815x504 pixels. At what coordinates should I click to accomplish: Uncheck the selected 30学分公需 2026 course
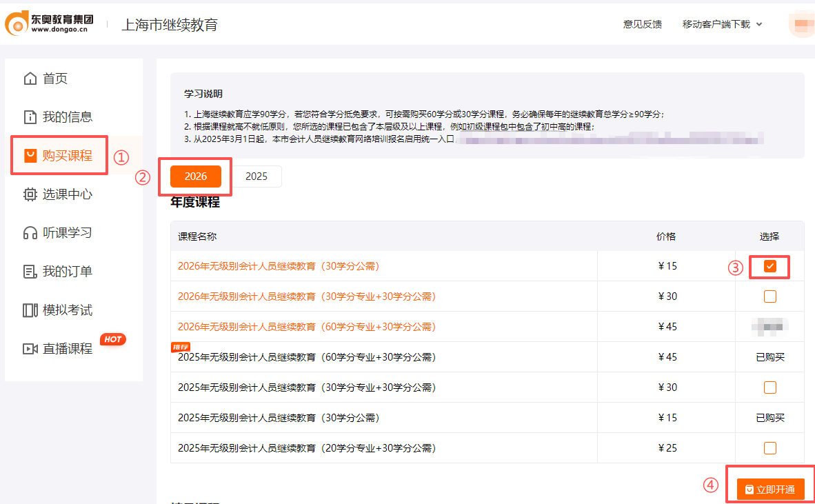point(769,266)
